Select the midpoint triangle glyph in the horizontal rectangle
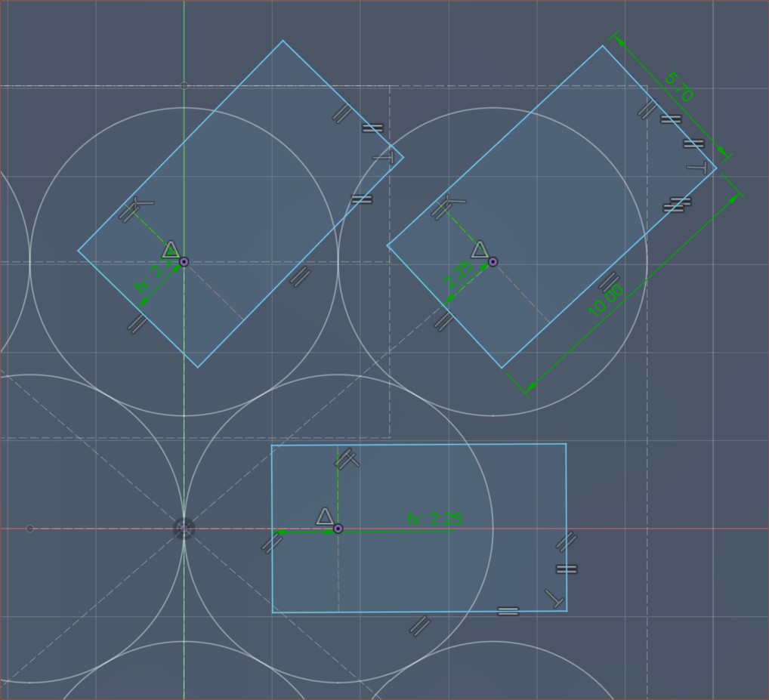Screen dimensions: 769x700 click(x=324, y=517)
